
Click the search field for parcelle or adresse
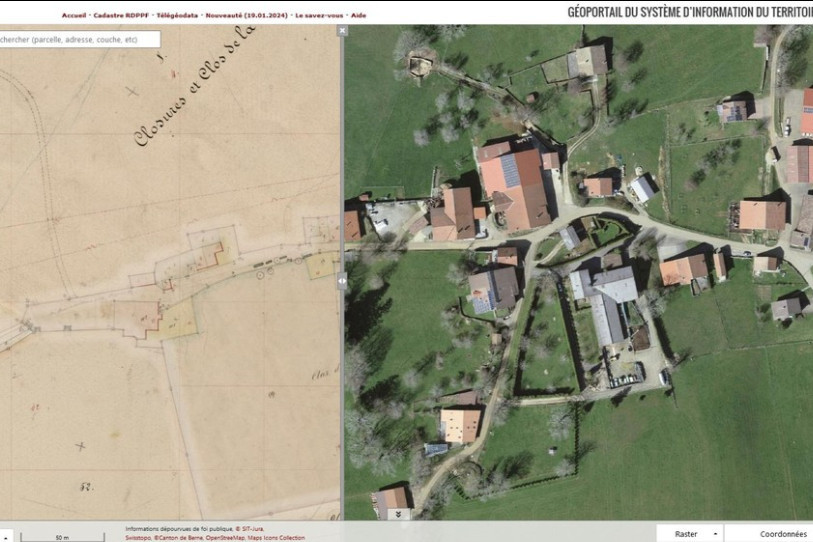click(x=78, y=40)
